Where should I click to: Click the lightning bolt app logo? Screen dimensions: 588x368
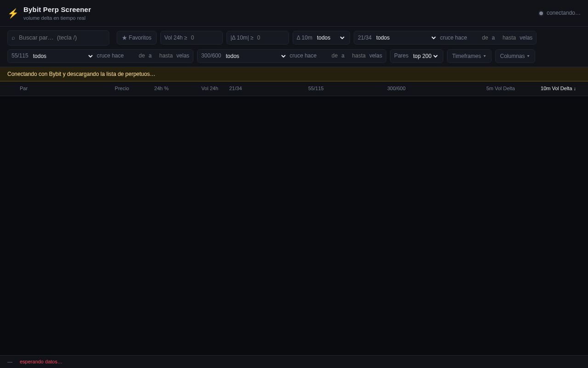click(13, 13)
